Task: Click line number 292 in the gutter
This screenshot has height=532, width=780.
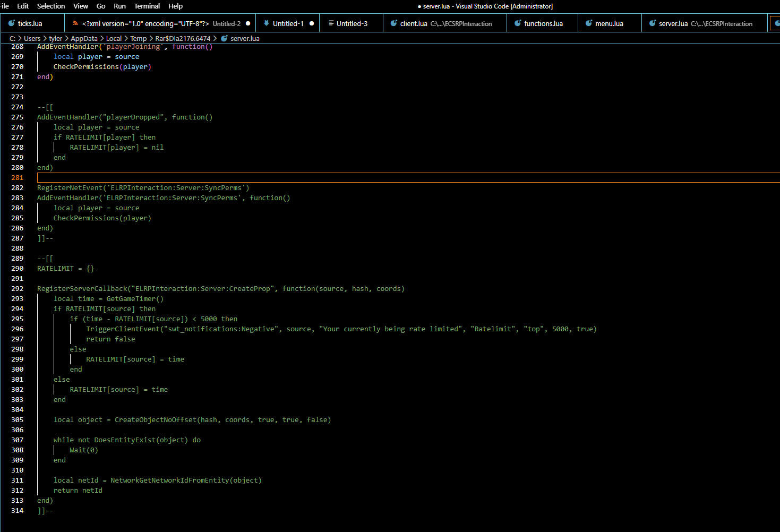Action: pyautogui.click(x=18, y=289)
